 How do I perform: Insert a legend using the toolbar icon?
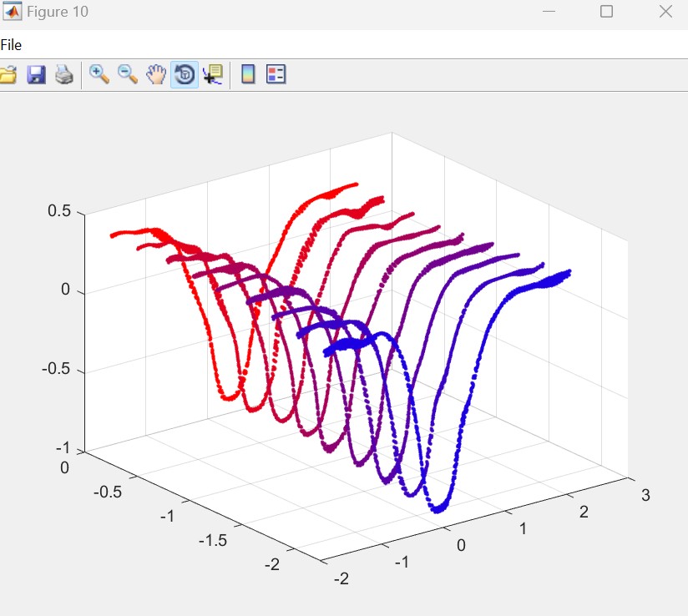tap(276, 75)
